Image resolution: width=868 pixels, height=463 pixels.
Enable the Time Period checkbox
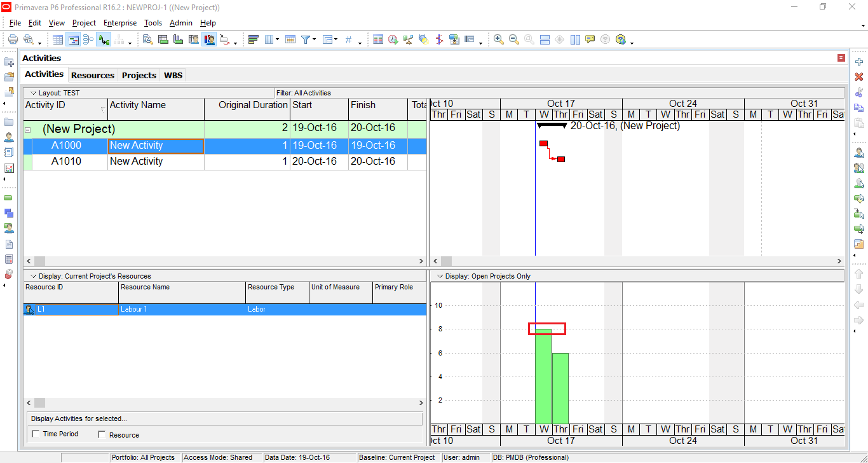coord(35,434)
